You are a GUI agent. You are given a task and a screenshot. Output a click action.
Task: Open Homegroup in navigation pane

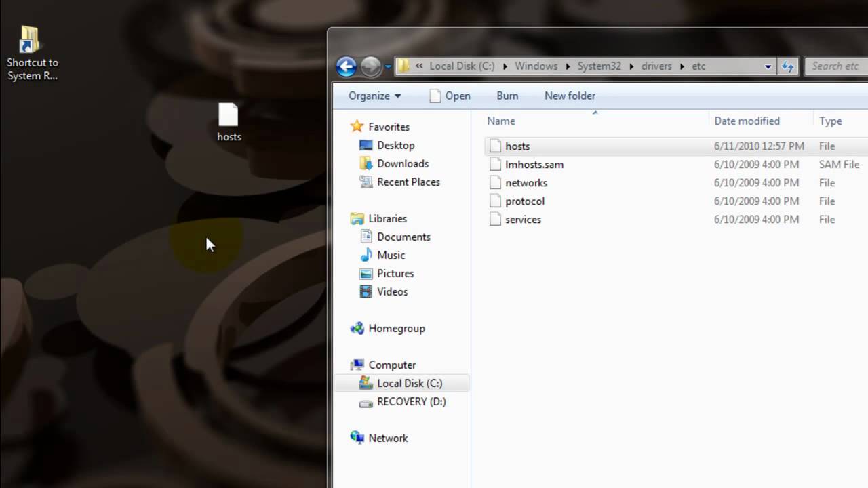pos(397,328)
